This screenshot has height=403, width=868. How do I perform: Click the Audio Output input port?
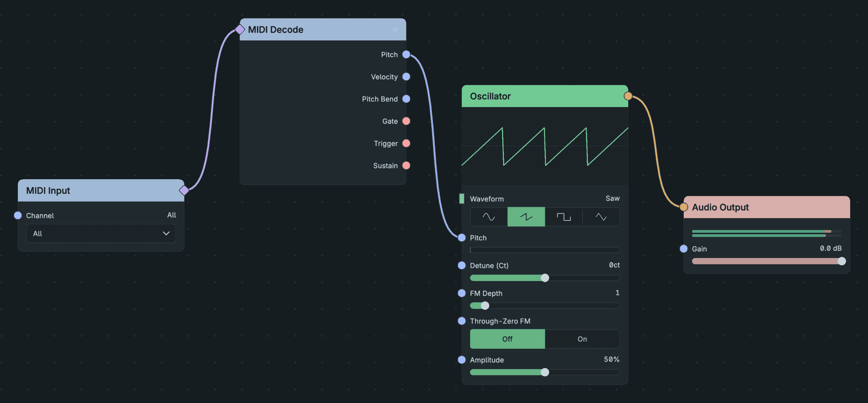pos(684,207)
